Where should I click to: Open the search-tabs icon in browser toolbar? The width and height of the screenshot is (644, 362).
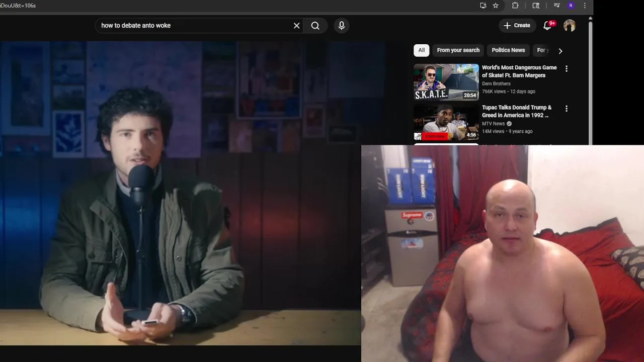click(536, 6)
